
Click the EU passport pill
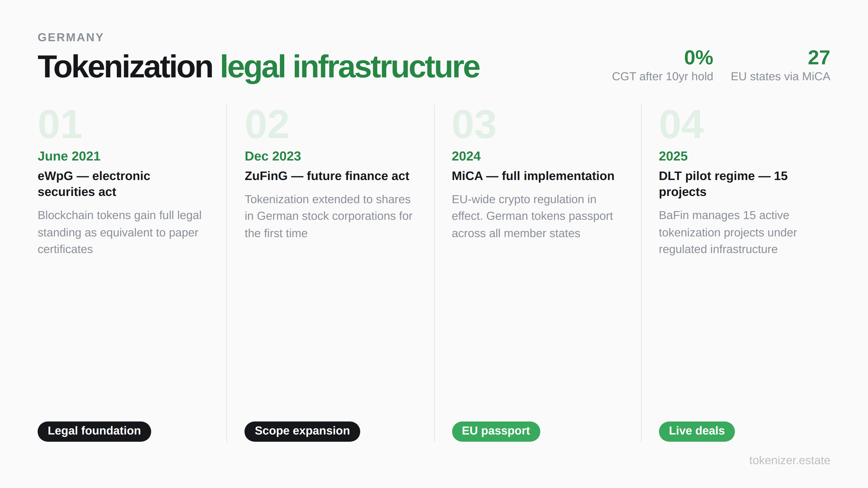496,431
